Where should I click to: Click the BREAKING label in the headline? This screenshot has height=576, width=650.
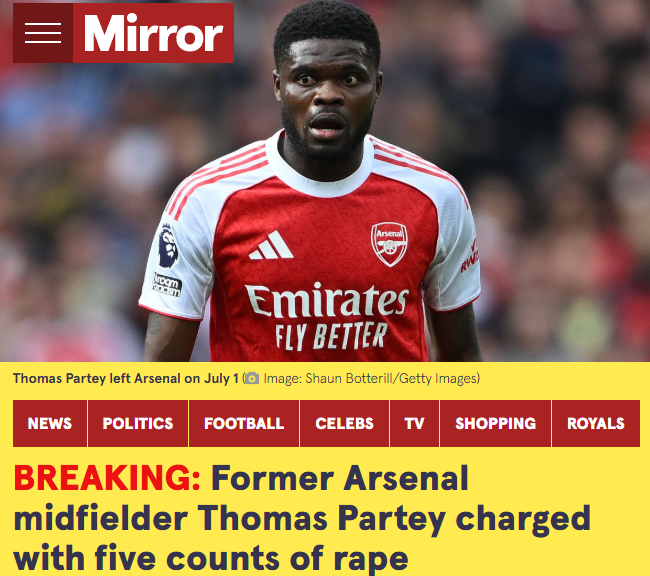pos(107,478)
